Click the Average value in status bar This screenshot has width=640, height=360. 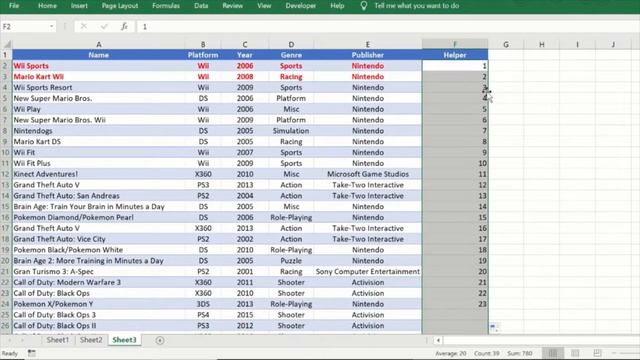[x=451, y=353]
